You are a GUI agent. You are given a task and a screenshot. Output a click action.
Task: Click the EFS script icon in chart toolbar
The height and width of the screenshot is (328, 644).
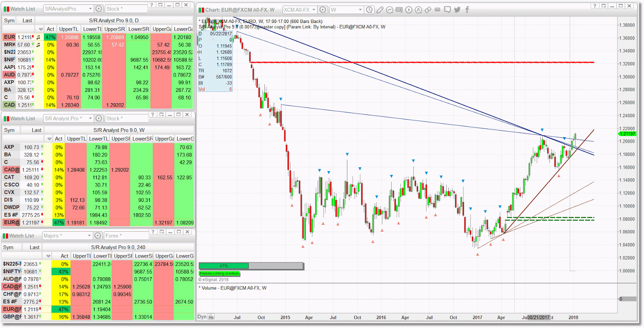438,9
